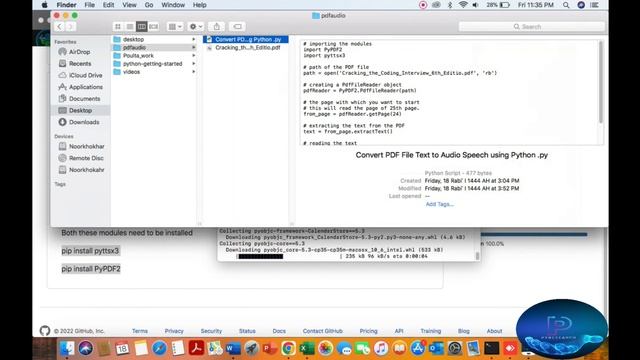
Task: Open the View menu
Action: [129, 5]
